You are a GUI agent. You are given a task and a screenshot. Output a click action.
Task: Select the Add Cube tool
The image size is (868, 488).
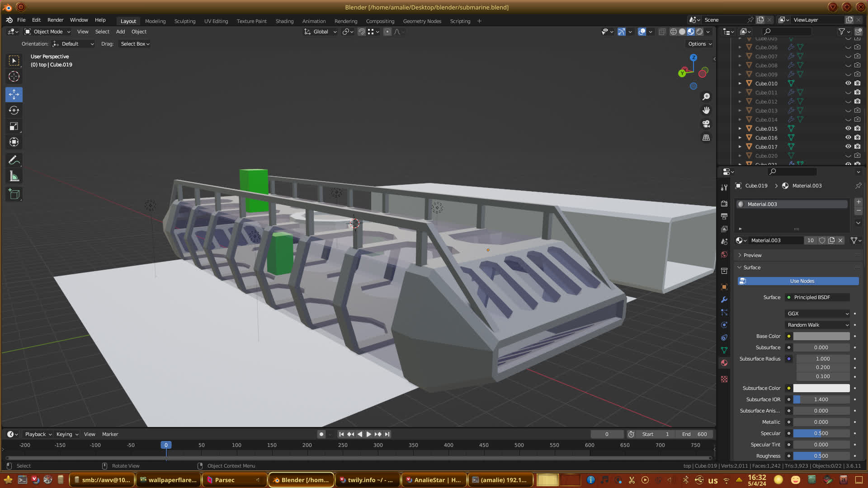14,194
